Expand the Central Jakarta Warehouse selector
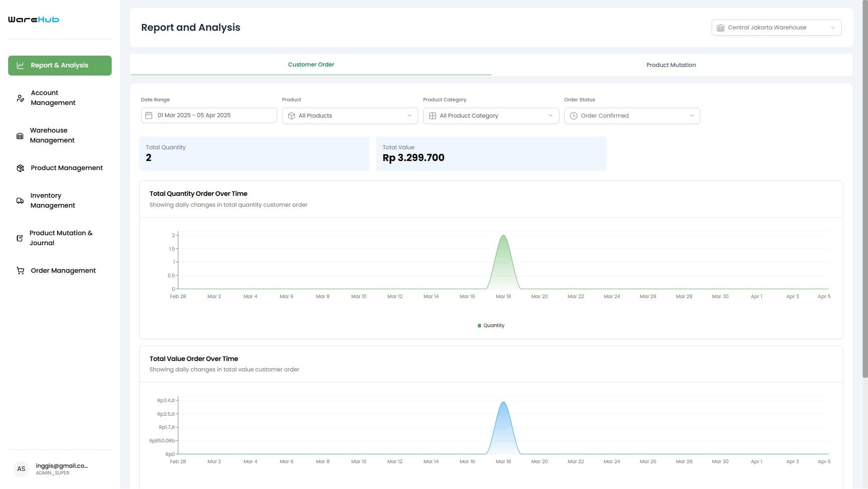Image resolution: width=868 pixels, height=489 pixels. pos(776,27)
